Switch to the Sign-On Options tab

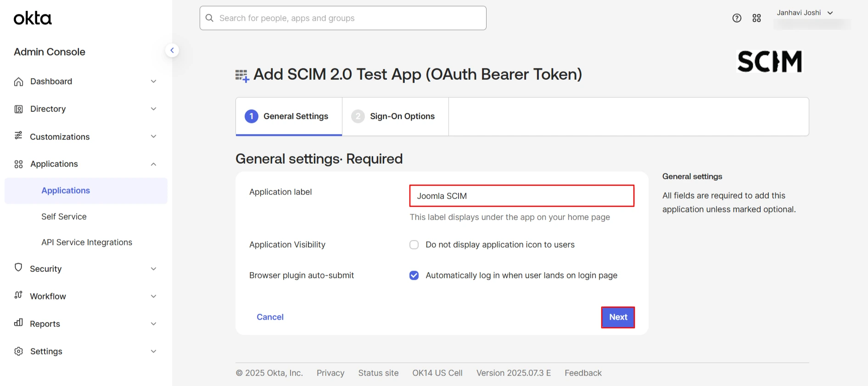point(395,116)
